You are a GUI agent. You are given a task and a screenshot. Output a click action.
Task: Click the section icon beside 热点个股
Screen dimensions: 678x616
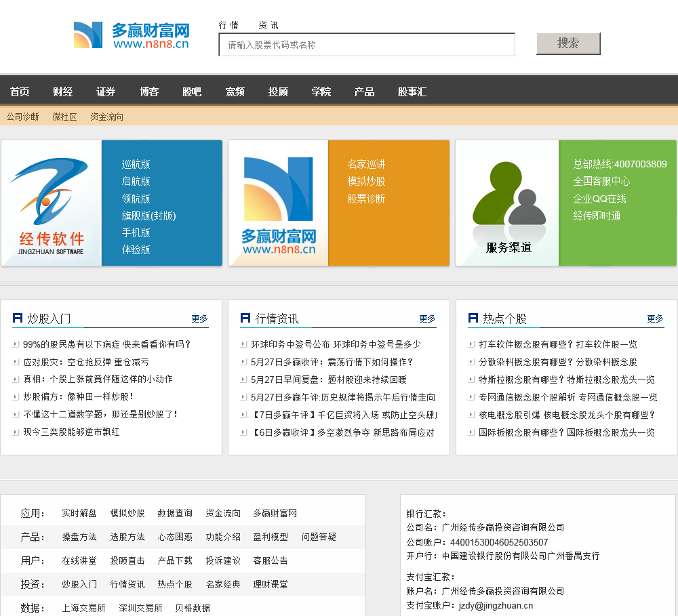[473, 318]
